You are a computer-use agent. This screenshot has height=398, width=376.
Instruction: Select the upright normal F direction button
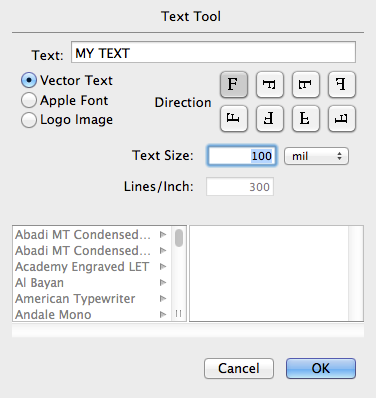click(234, 84)
